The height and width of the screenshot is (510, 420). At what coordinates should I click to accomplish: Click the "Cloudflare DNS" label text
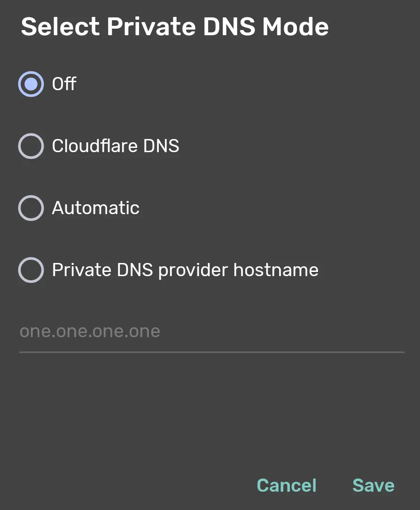116,146
